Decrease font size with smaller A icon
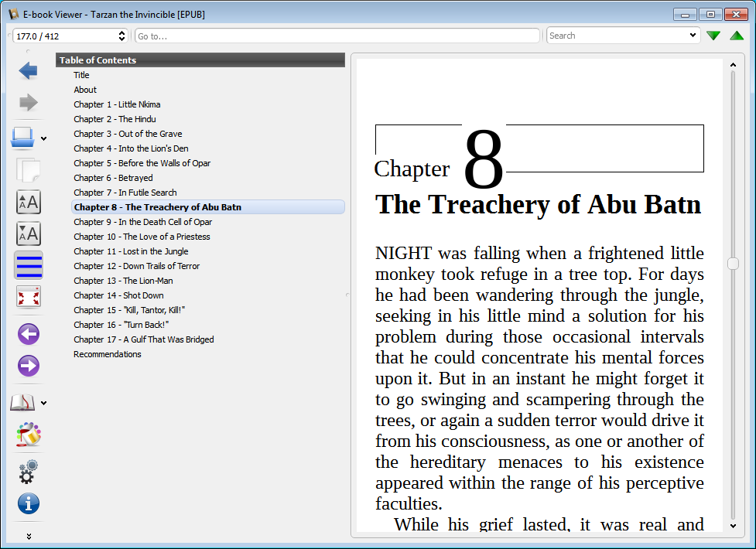This screenshot has height=549, width=756. 29,234
